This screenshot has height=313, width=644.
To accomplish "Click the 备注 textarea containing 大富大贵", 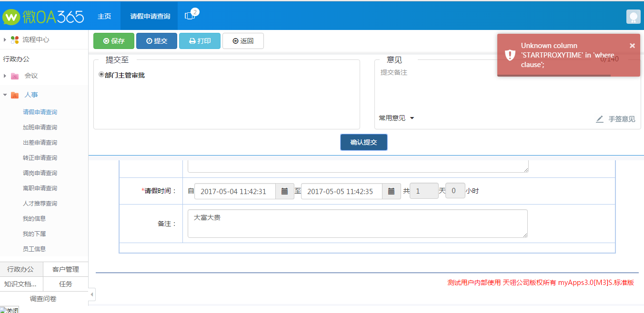I will tap(358, 224).
